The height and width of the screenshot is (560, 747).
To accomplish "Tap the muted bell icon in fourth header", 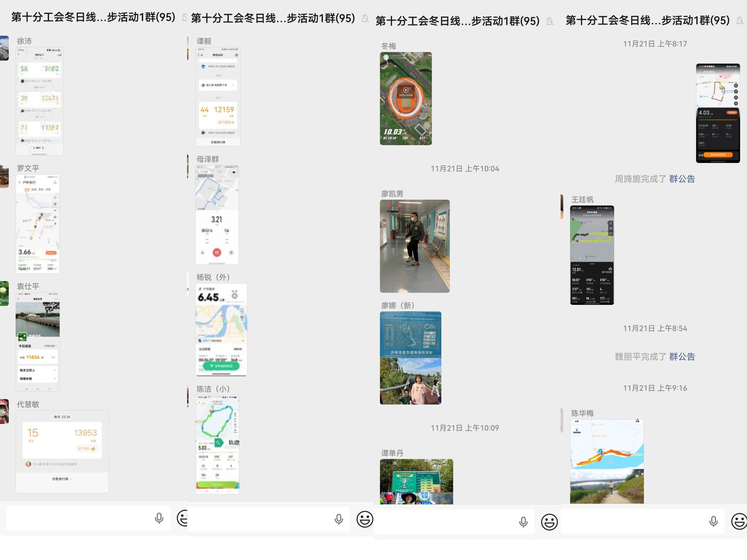I will pyautogui.click(x=740, y=20).
